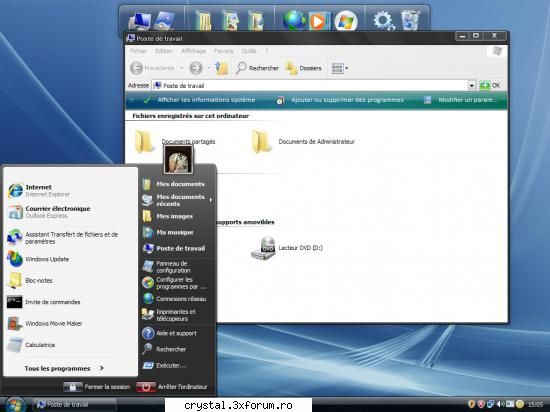Open the computer icon in top dock
Screen dimensions: 550x412
(139, 21)
